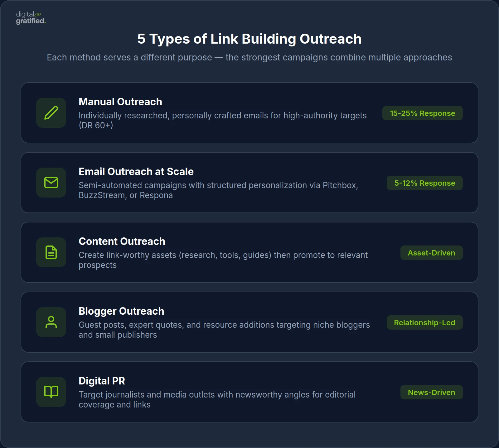
Task: Select the 15-25% Response badge
Action: pos(422,113)
